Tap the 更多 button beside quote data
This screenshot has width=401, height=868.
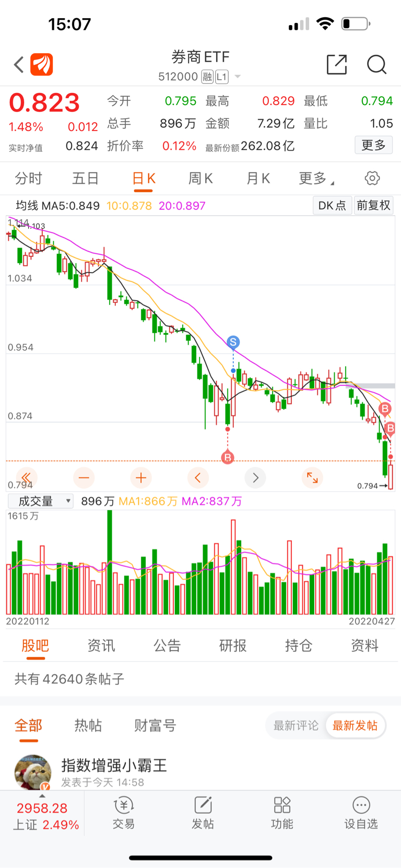pos(374,145)
